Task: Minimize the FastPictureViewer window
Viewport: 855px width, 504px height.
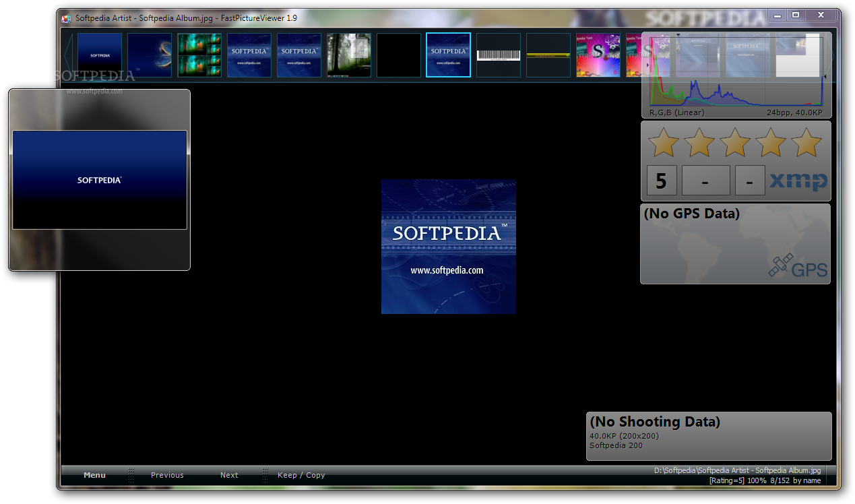Action: 778,15
